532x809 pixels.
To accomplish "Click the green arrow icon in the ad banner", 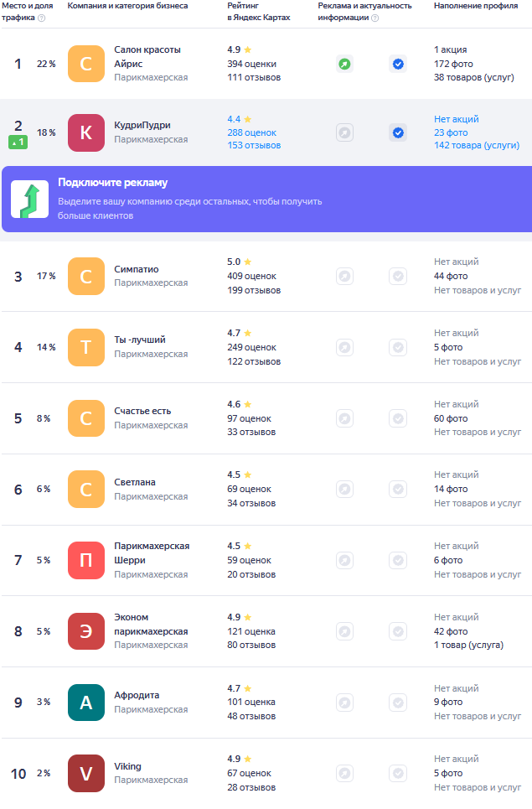I will tap(29, 199).
